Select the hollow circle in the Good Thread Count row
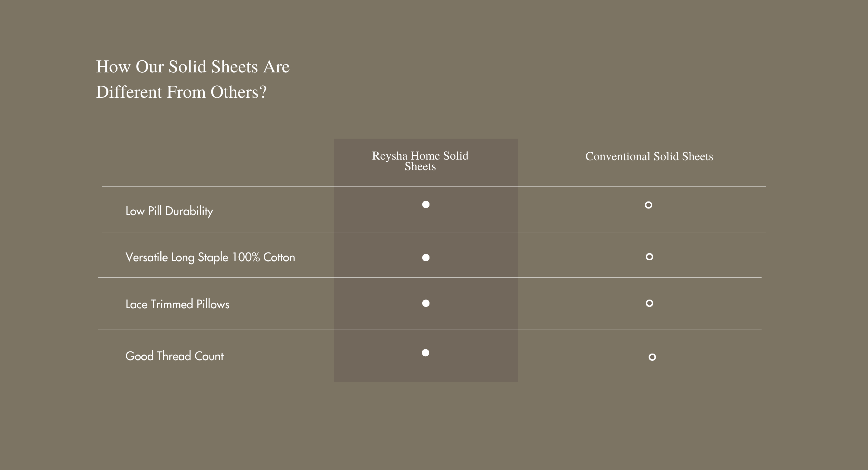 [652, 357]
